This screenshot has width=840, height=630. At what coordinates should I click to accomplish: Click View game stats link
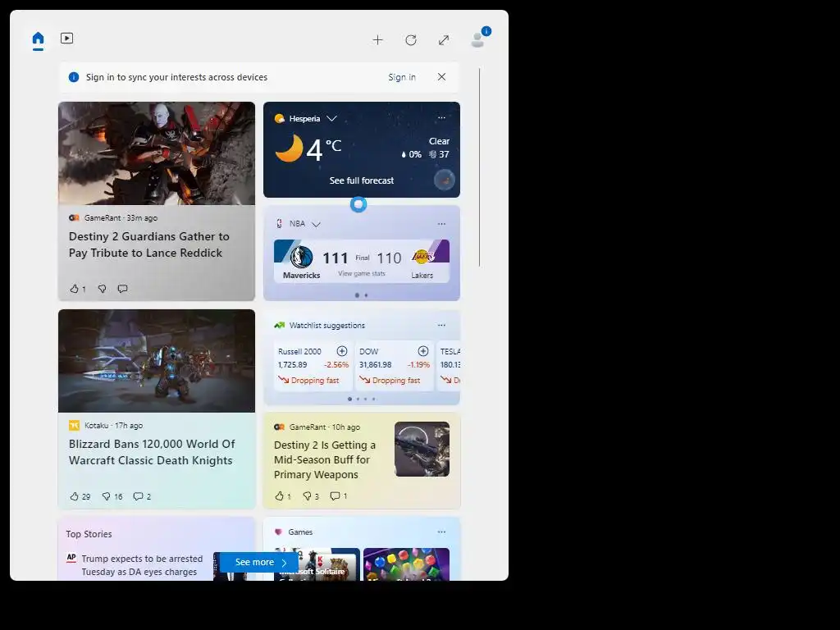click(362, 273)
